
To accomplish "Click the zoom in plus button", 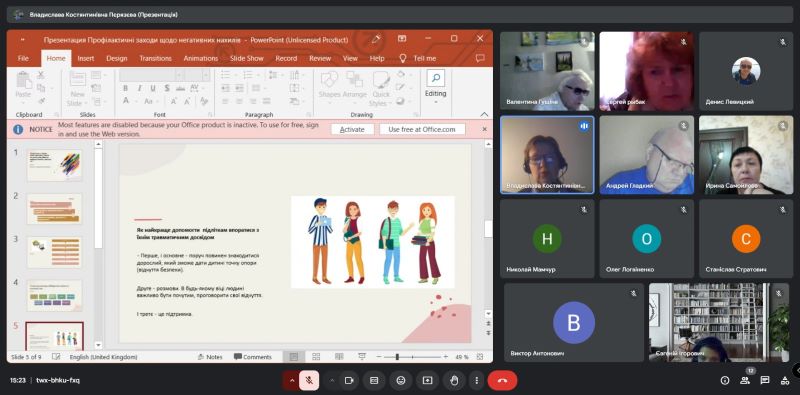I will tap(445, 357).
